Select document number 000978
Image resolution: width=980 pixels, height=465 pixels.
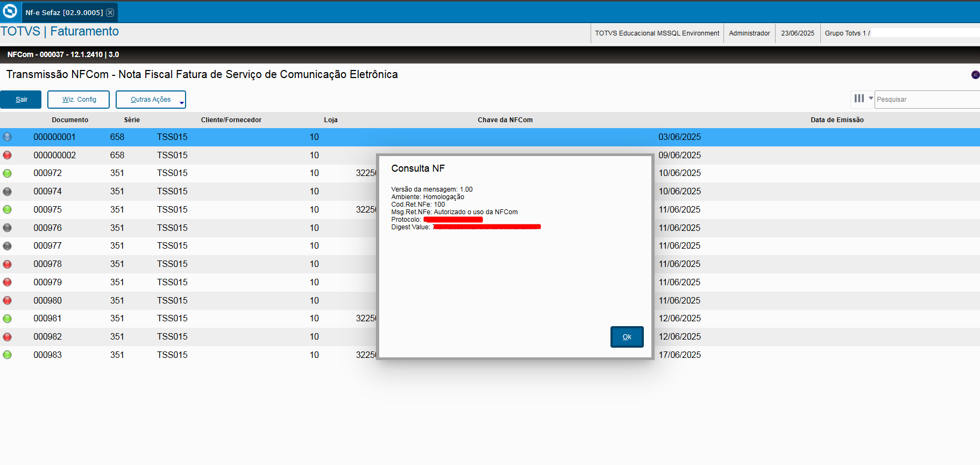[47, 264]
